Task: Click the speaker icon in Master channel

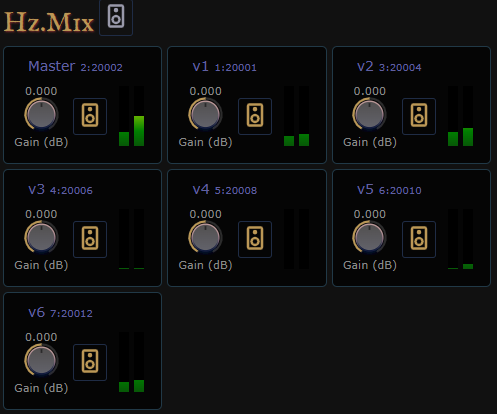Action: click(90, 116)
